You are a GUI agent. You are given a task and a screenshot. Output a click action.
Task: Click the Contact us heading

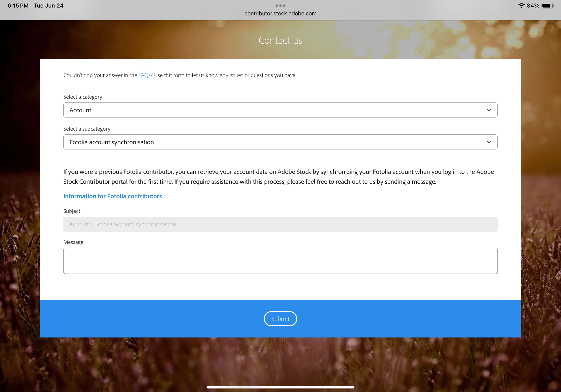click(x=280, y=41)
